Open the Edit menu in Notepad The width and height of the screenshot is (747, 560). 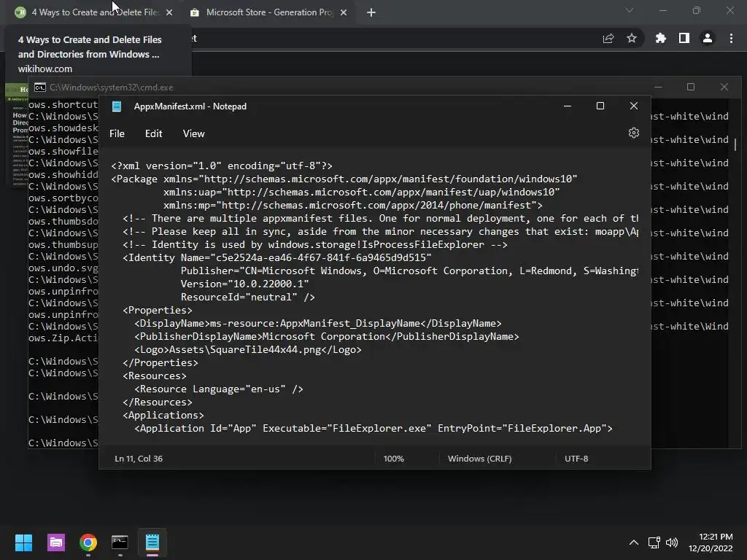pos(153,134)
